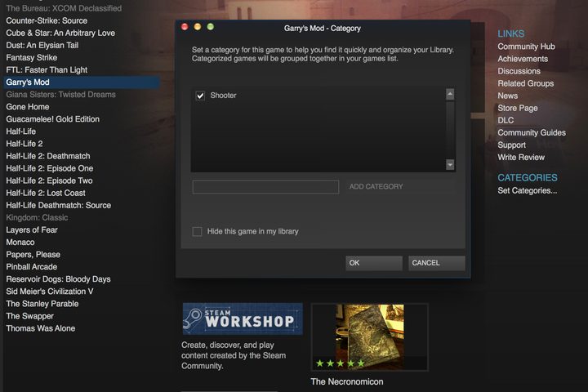Viewport: 588px width, 392px height.
Task: Close the Garry's Mod Category dialog
Action: pos(185,27)
